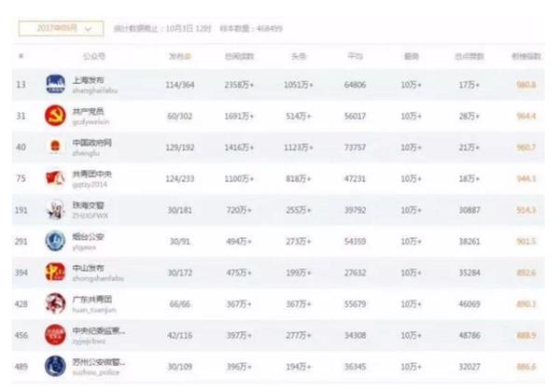Select the 66/66 publish count cell
This screenshot has width=560, height=392.
(180, 304)
